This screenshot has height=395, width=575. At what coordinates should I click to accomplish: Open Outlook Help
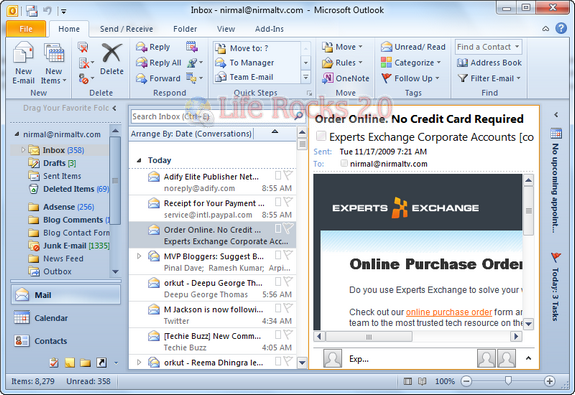[561, 28]
